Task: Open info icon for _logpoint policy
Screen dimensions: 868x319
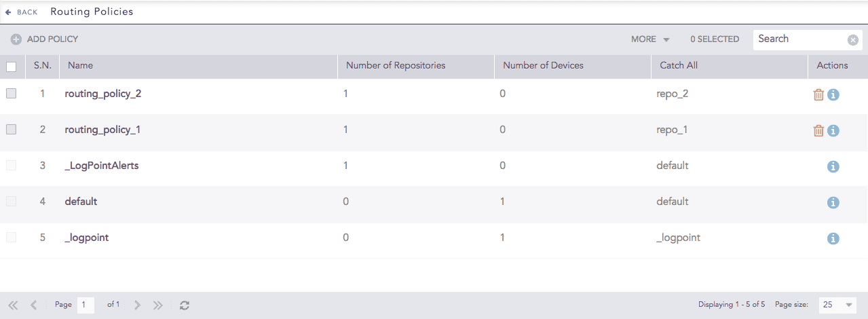Action: (x=833, y=238)
